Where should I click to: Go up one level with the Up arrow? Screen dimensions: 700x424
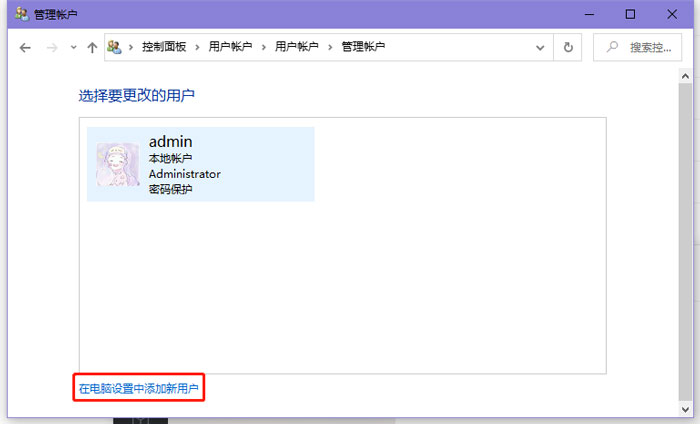coord(92,47)
